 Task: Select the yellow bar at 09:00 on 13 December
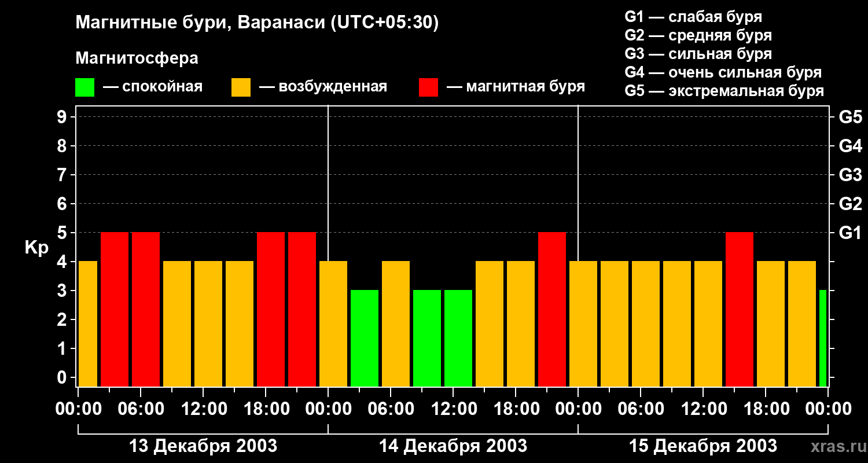click(177, 324)
